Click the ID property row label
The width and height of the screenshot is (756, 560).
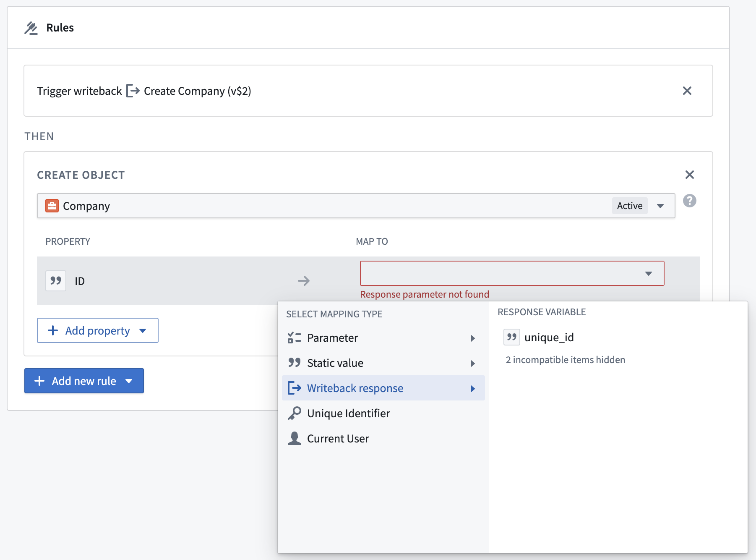[x=80, y=281]
